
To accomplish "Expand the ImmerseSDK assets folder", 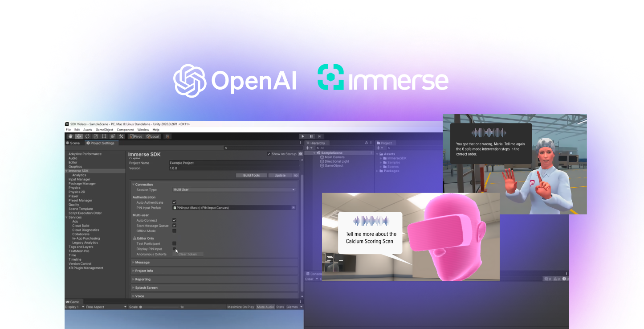I will [381, 158].
